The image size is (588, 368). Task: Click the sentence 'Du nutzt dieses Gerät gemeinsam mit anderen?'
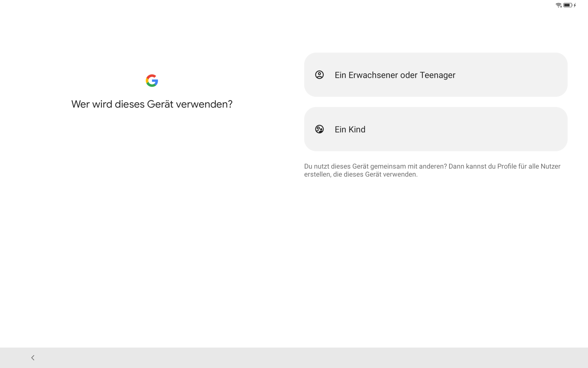[x=375, y=166]
